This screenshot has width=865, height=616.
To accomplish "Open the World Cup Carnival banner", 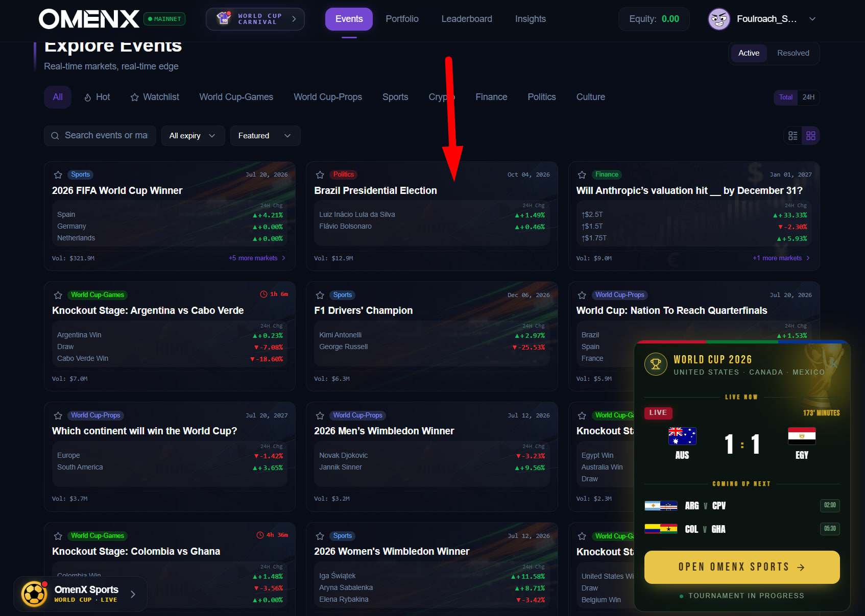I will (x=255, y=19).
